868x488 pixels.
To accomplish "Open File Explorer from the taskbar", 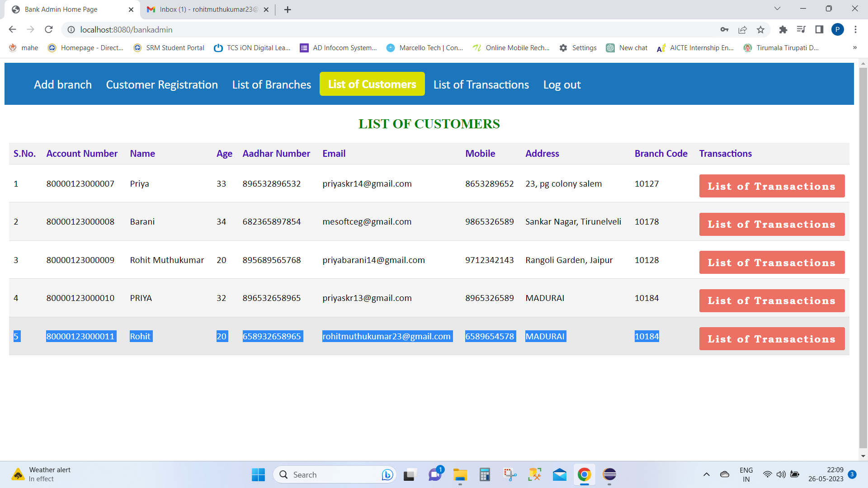I will point(460,474).
